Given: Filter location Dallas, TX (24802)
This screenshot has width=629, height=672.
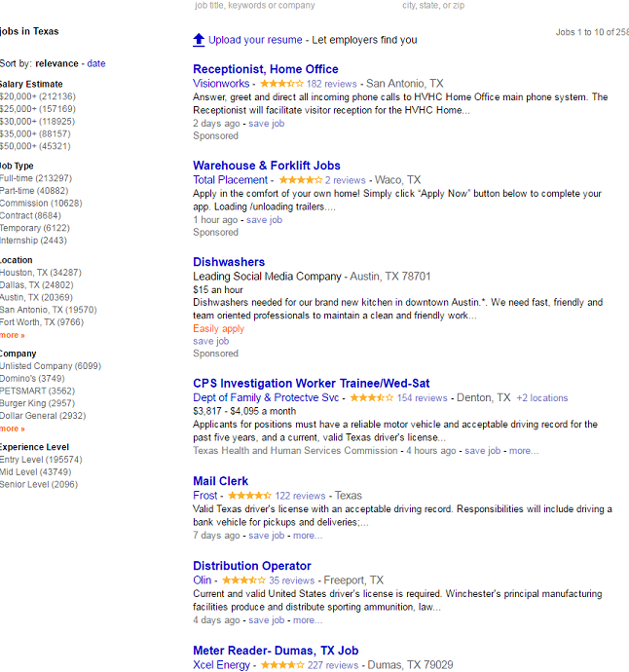Looking at the screenshot, I should (37, 285).
